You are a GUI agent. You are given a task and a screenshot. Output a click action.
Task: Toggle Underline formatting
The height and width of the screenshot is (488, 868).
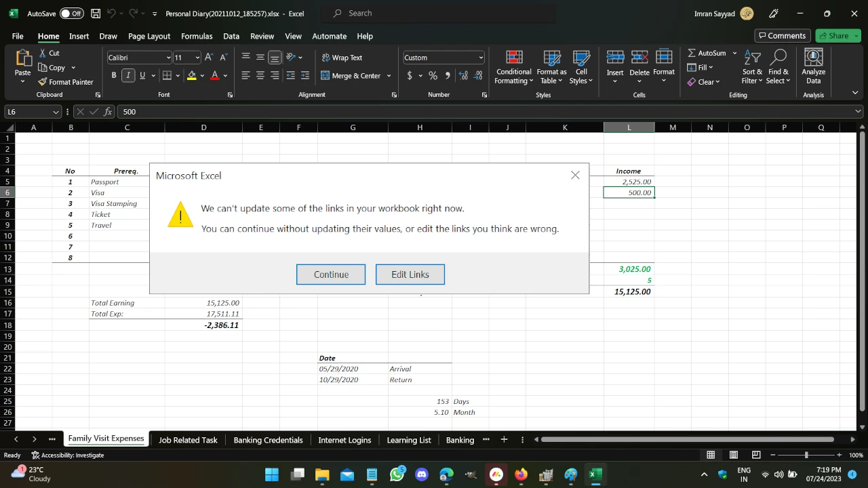[x=142, y=76]
